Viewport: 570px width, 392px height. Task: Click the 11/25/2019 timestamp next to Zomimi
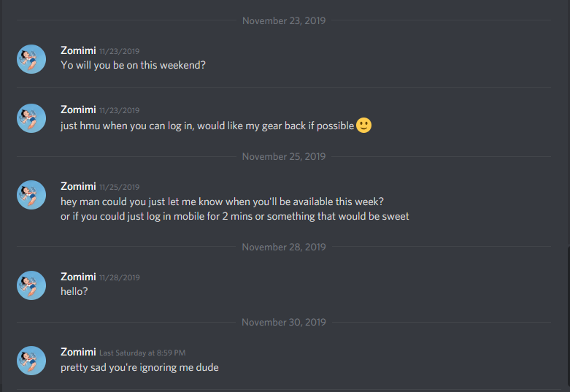[x=120, y=188]
